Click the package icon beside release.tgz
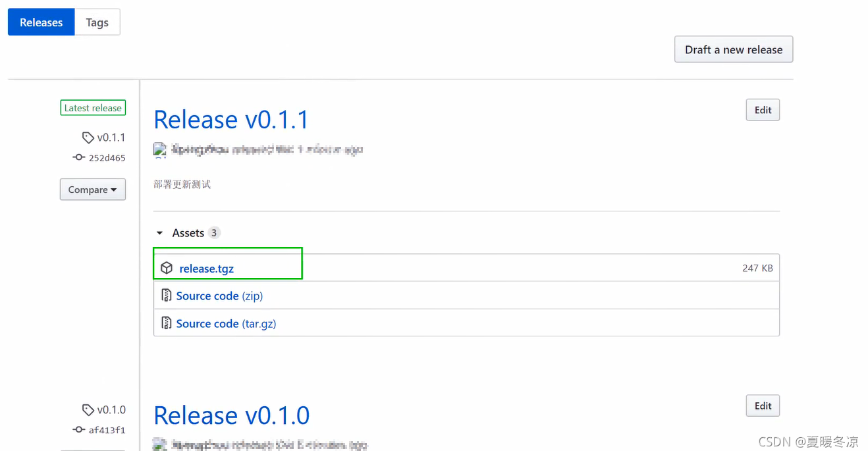The height and width of the screenshot is (451, 868). 167,268
